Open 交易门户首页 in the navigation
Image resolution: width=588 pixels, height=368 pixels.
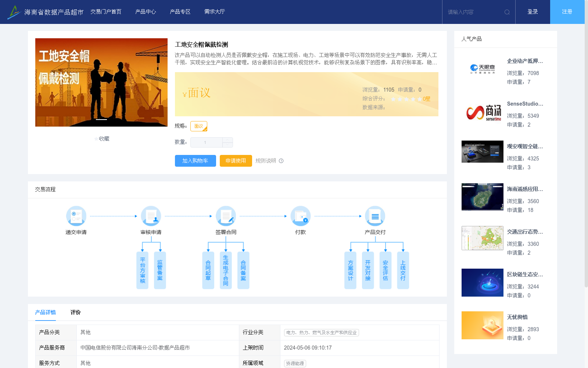click(106, 12)
